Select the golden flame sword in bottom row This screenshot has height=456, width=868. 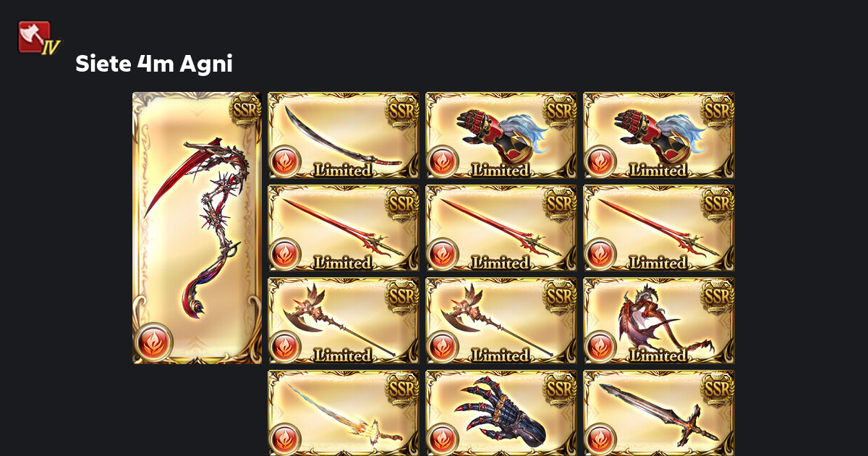click(344, 413)
